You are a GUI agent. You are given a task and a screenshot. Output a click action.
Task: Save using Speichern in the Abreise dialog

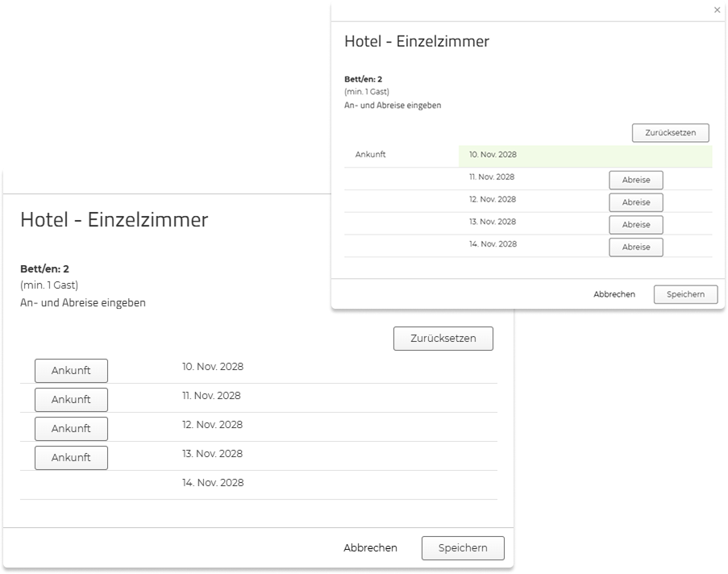point(685,295)
